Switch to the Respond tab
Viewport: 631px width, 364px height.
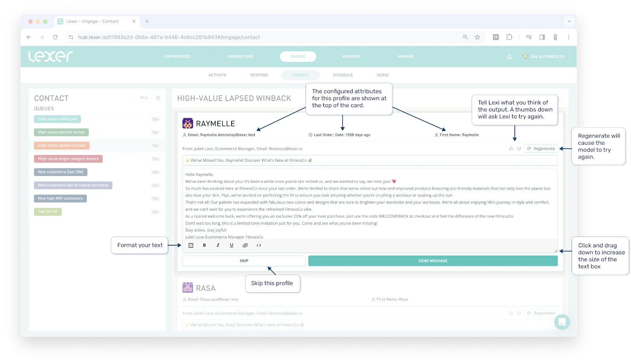click(259, 75)
